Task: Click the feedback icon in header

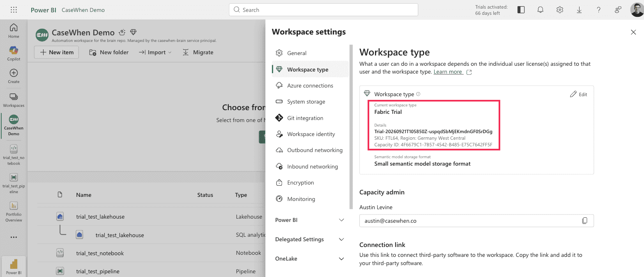Action: coord(618,10)
